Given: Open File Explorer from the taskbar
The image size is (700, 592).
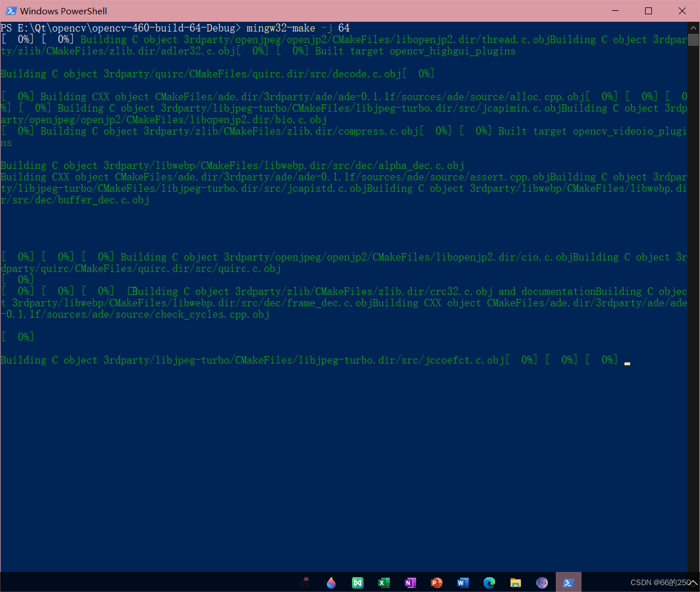Looking at the screenshot, I should click(516, 583).
